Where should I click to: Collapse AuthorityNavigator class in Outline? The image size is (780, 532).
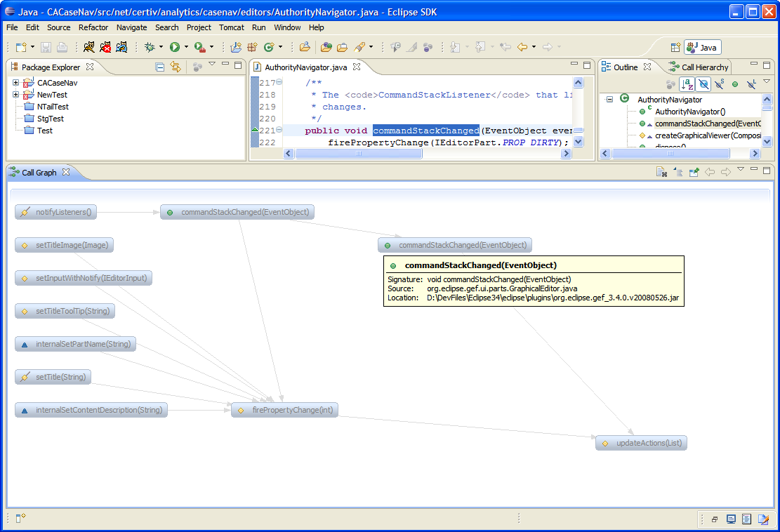coord(609,100)
